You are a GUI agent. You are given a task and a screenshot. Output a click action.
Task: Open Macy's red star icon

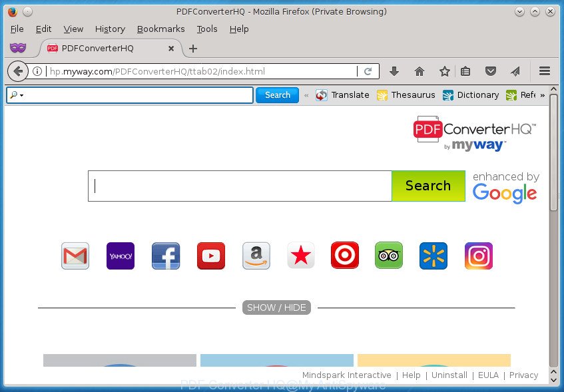(301, 256)
